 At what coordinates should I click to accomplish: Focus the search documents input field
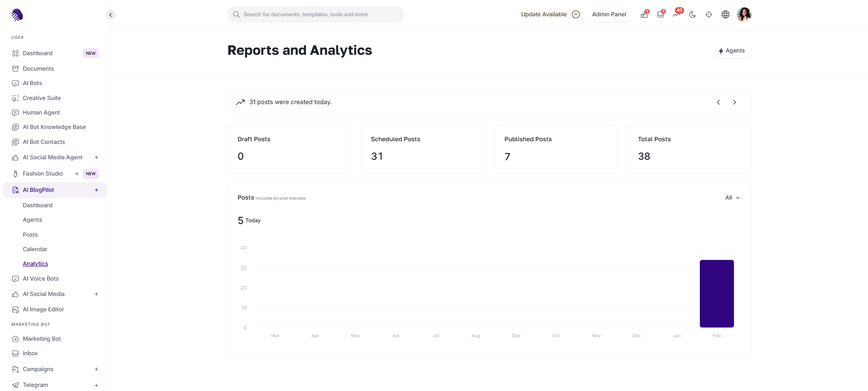316,14
